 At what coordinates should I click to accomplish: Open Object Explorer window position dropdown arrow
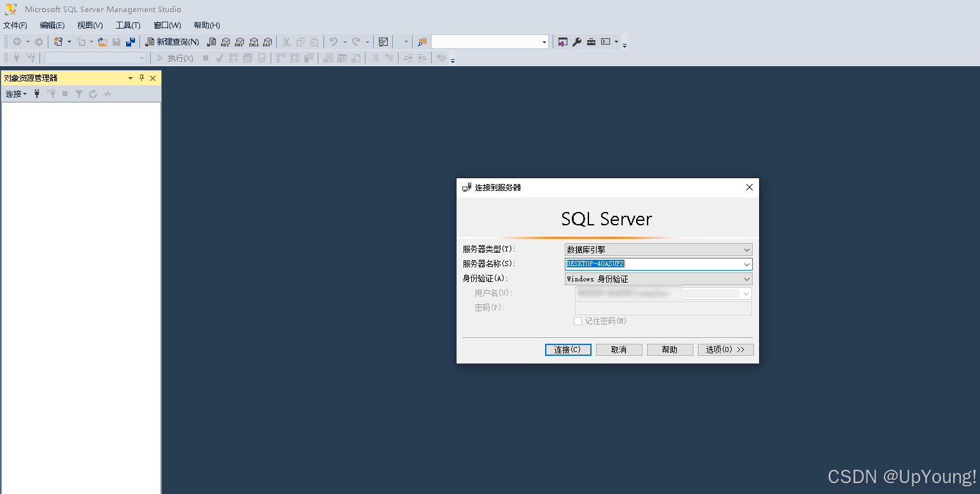(131, 78)
